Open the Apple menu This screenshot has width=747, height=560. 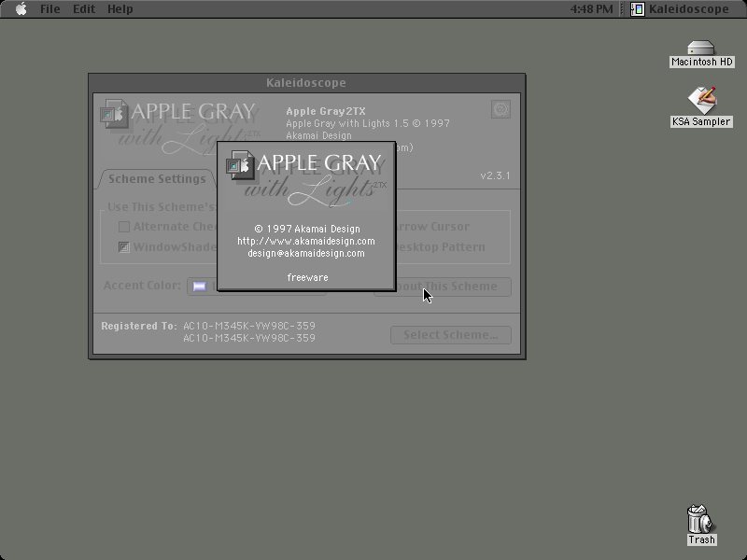tap(21, 8)
